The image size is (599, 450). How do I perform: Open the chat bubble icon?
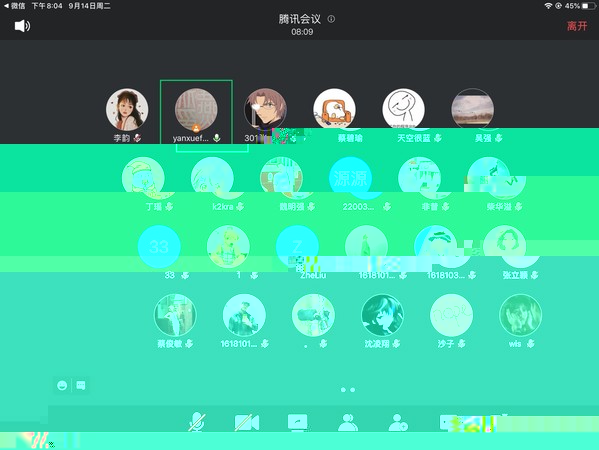click(x=81, y=385)
